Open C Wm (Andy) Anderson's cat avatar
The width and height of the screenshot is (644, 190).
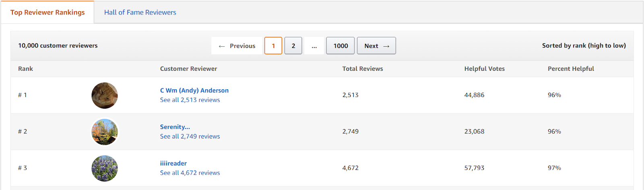click(x=105, y=95)
